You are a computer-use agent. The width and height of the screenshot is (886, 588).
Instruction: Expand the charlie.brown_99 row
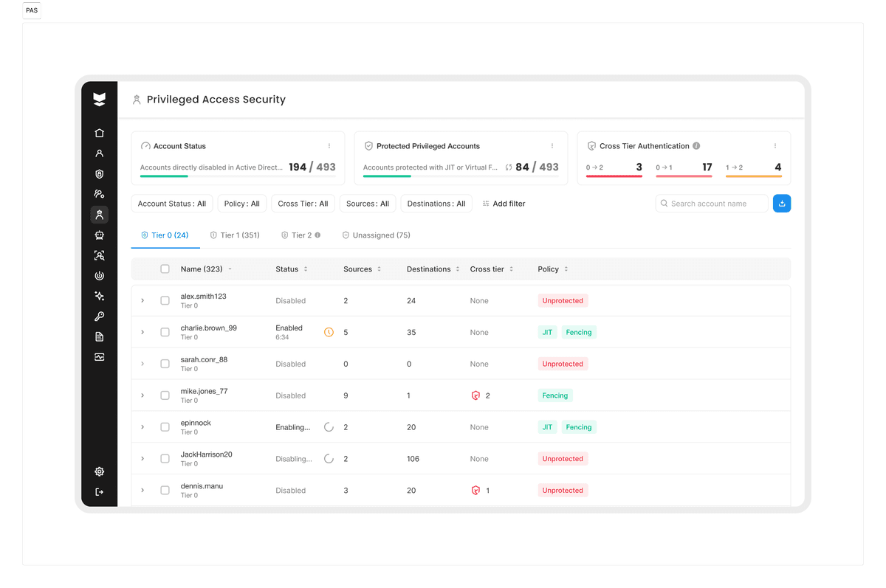(142, 333)
